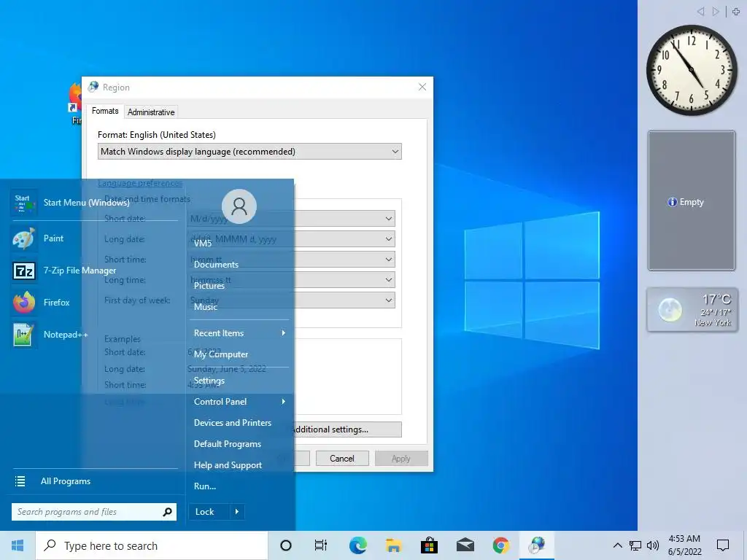Open Mail app from the taskbar
The height and width of the screenshot is (560, 747).
click(465, 545)
